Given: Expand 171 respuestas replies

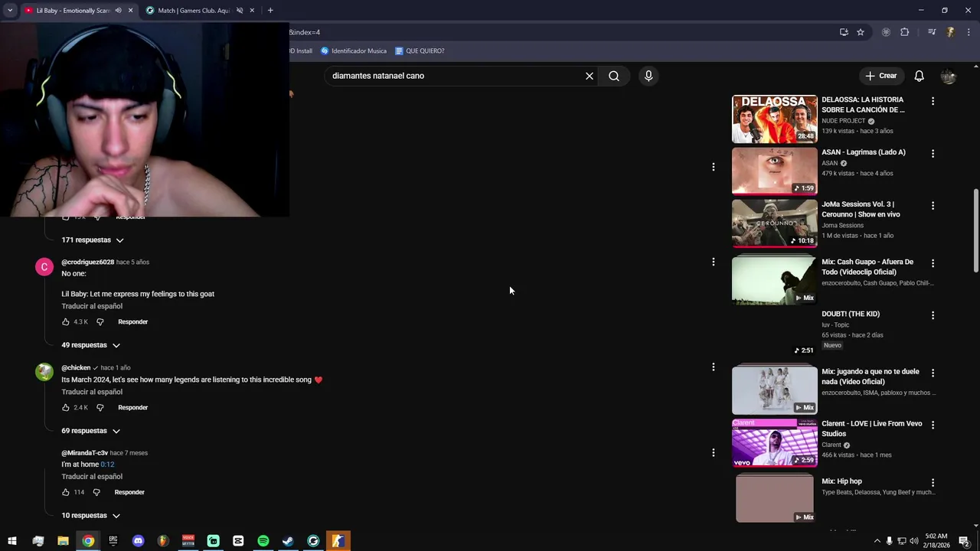Looking at the screenshot, I should pos(93,240).
